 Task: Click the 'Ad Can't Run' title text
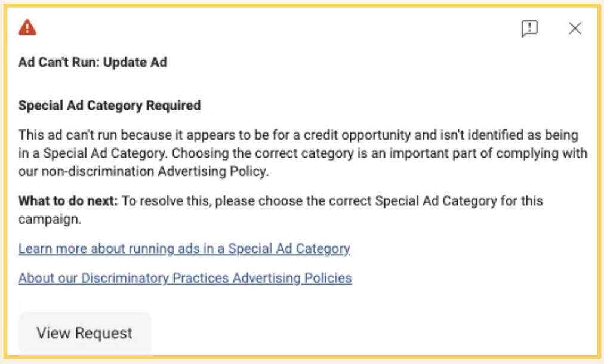(x=58, y=62)
